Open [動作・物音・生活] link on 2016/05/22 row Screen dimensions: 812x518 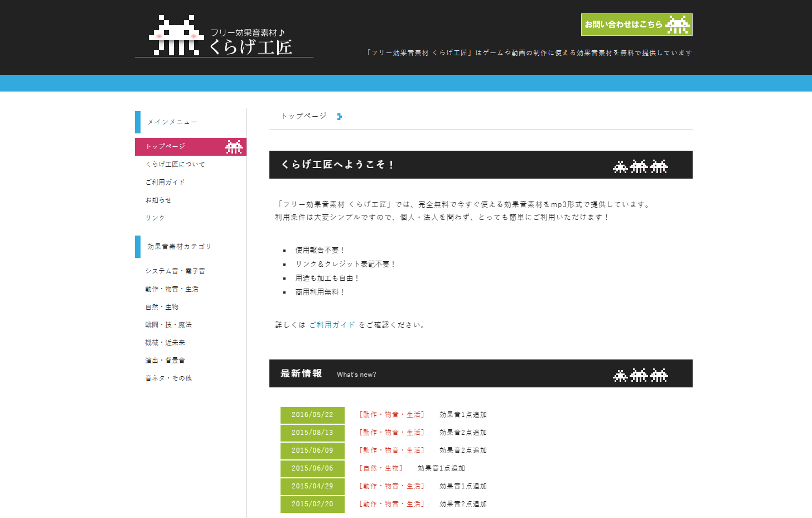click(x=391, y=415)
